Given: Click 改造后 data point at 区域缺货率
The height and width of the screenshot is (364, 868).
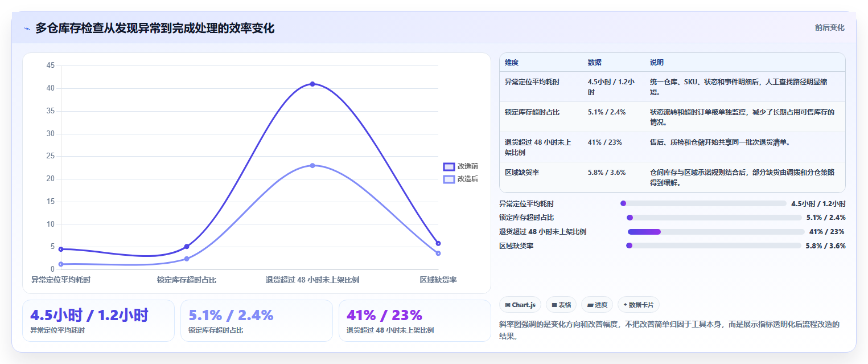Looking at the screenshot, I should click(x=438, y=253).
